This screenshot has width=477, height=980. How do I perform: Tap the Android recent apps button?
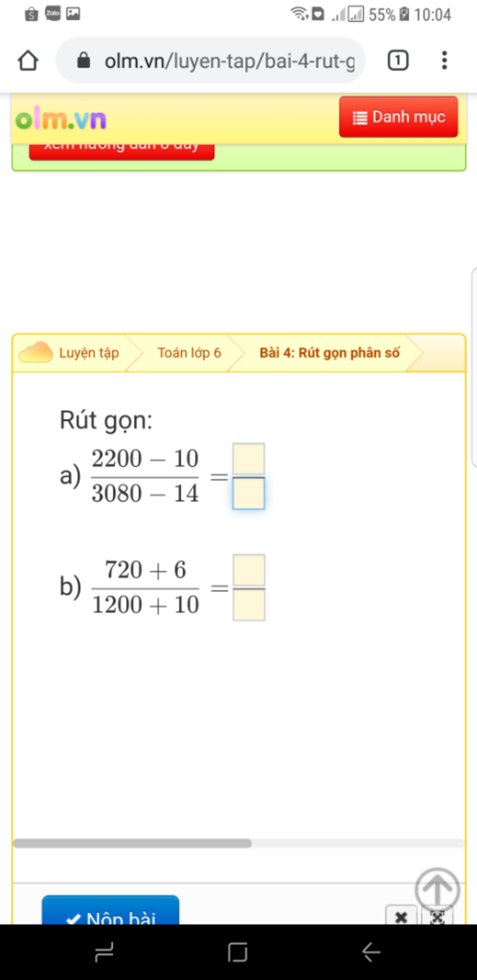(104, 952)
